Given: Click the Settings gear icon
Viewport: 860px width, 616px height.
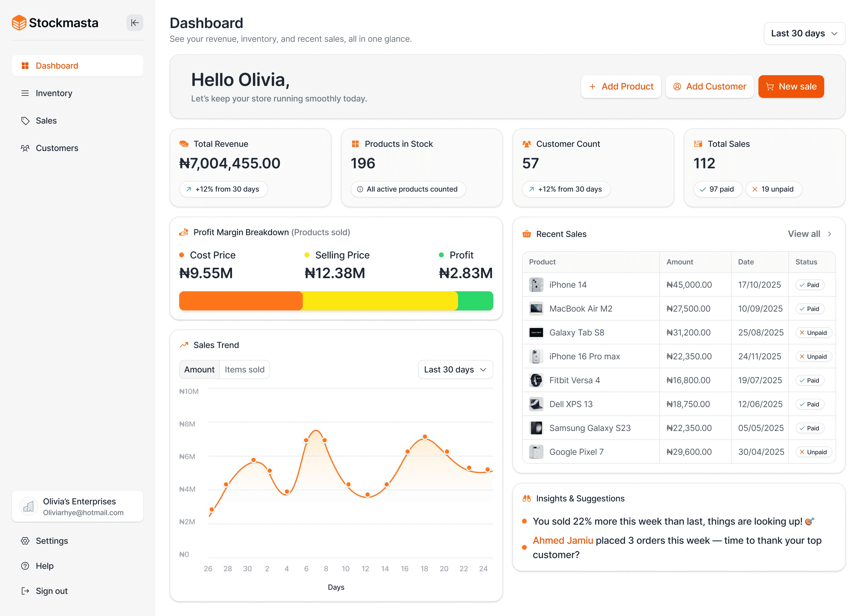Looking at the screenshot, I should tap(25, 541).
